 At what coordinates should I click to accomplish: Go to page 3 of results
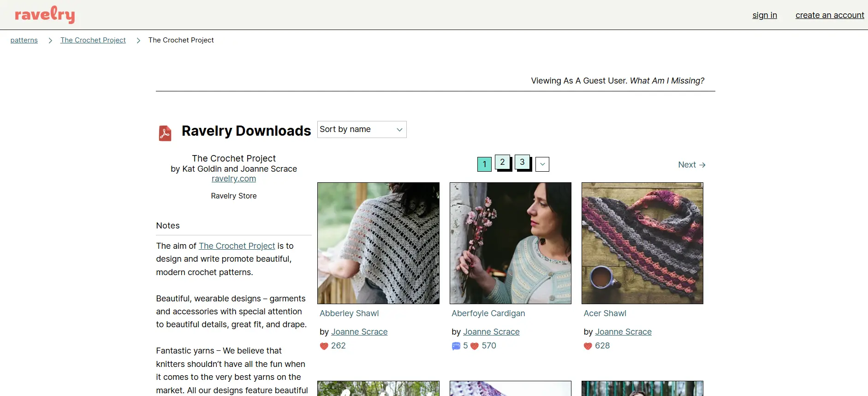click(522, 162)
